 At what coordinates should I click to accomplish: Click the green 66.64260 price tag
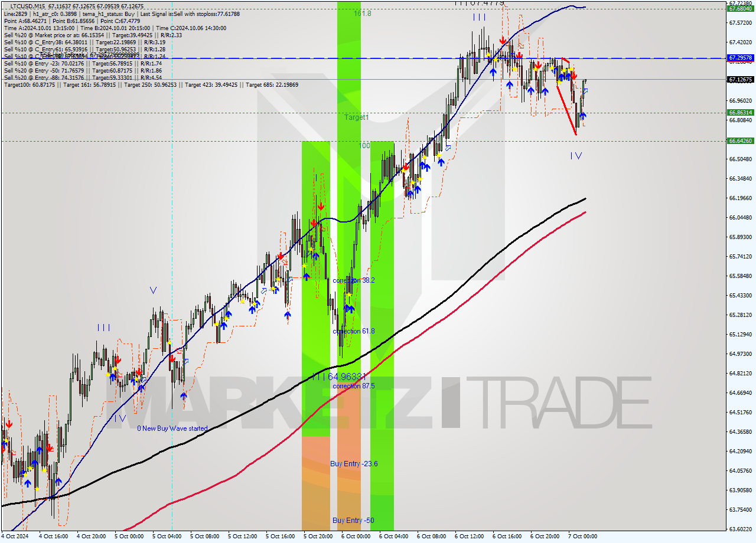[740, 140]
